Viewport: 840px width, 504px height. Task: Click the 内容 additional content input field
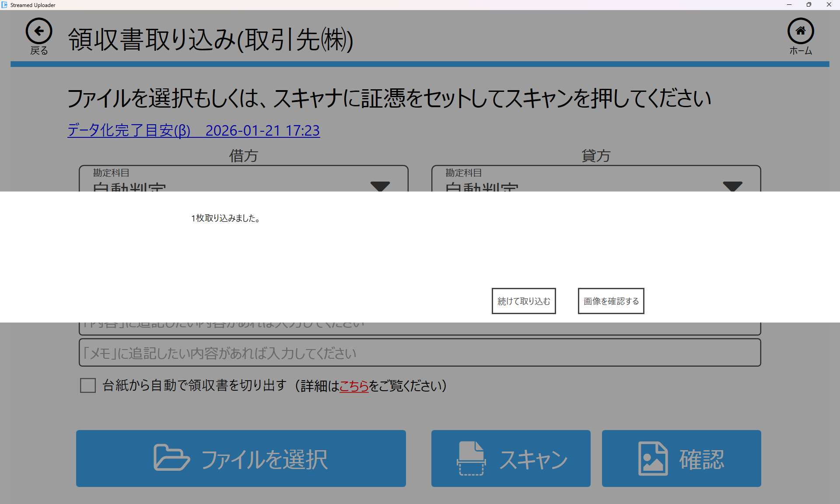[419, 328]
